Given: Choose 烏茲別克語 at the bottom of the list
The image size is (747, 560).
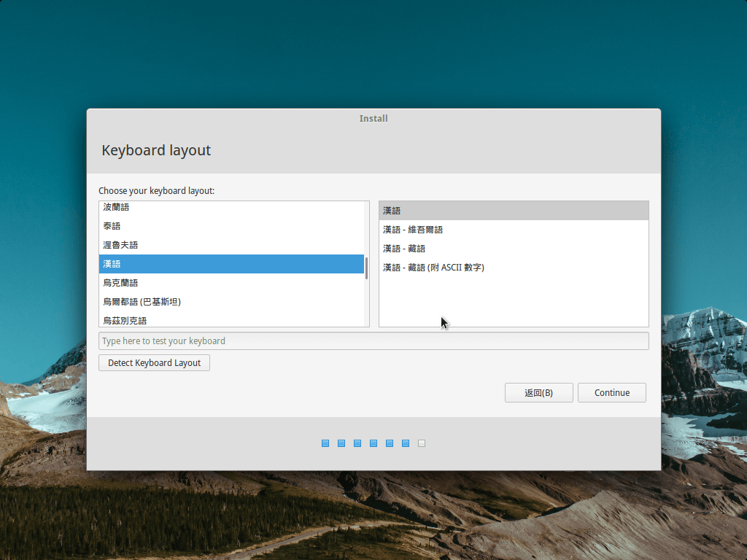Looking at the screenshot, I should tap(125, 320).
